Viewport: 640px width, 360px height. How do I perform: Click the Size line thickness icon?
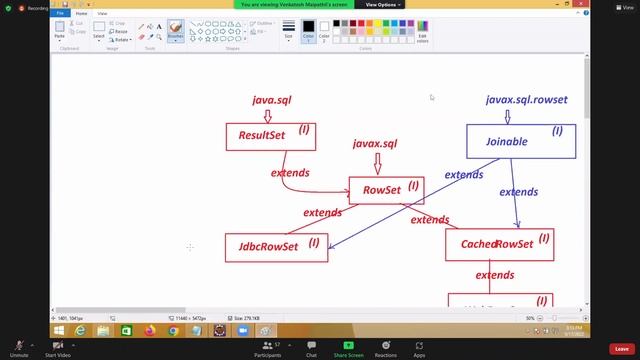click(289, 27)
